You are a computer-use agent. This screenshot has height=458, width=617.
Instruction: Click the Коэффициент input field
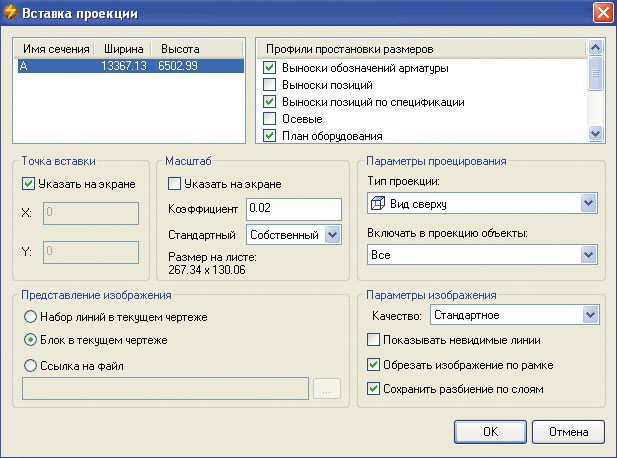(294, 208)
